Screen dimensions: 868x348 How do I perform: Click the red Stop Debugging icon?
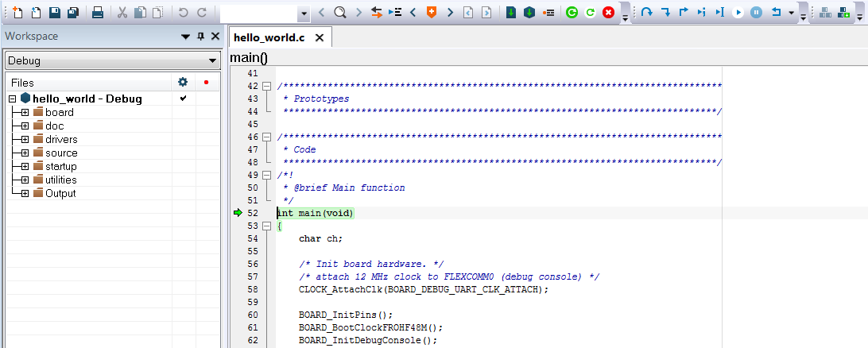608,13
